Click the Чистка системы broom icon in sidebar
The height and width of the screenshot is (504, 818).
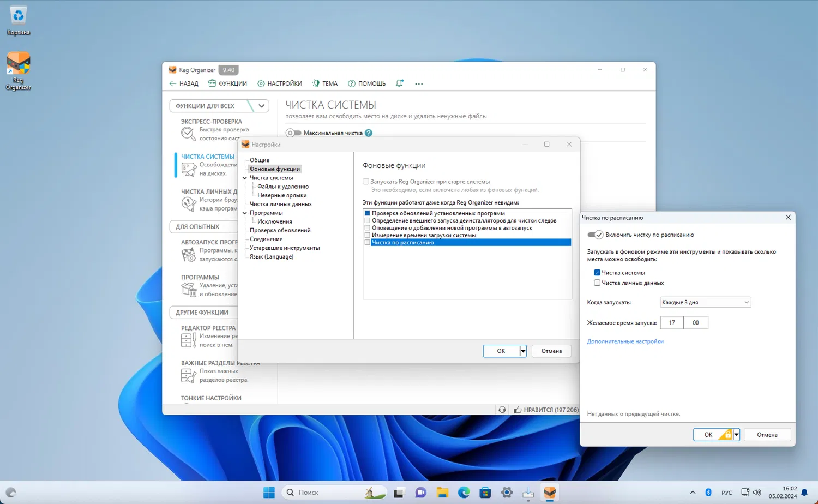point(188,169)
